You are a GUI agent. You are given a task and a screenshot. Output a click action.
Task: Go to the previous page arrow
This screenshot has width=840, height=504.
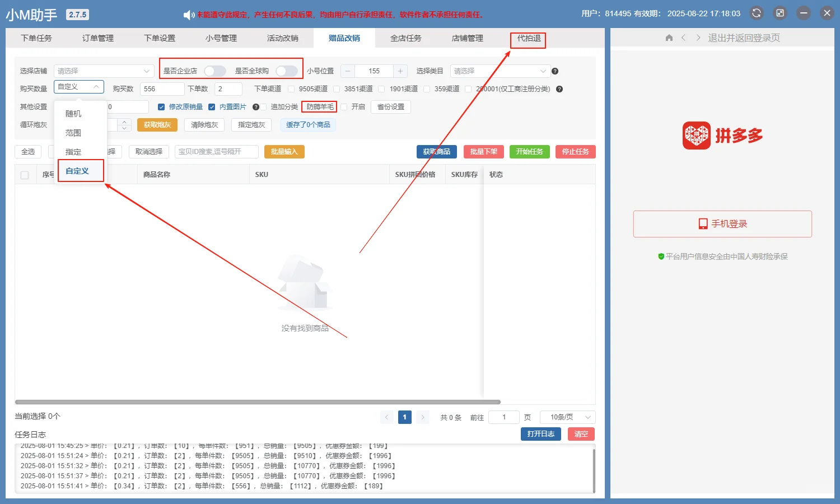387,417
